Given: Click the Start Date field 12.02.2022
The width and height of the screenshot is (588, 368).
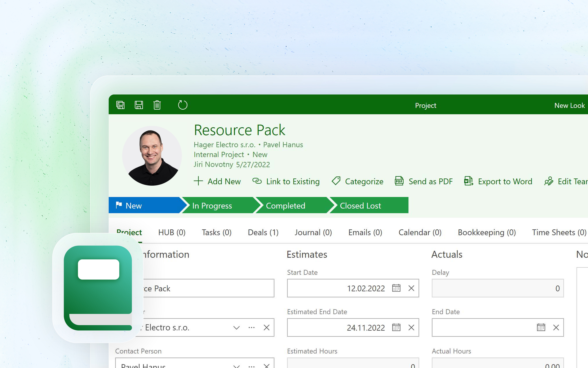Looking at the screenshot, I should click(x=353, y=288).
